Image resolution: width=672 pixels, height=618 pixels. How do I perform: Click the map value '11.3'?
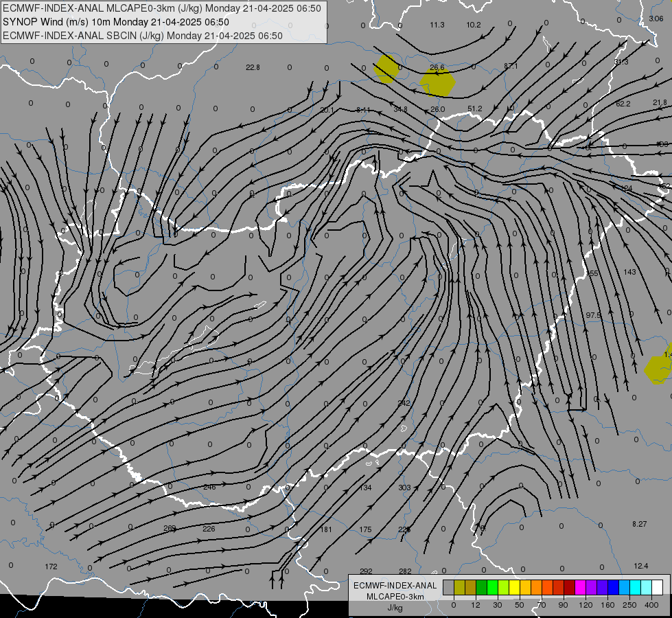437,25
